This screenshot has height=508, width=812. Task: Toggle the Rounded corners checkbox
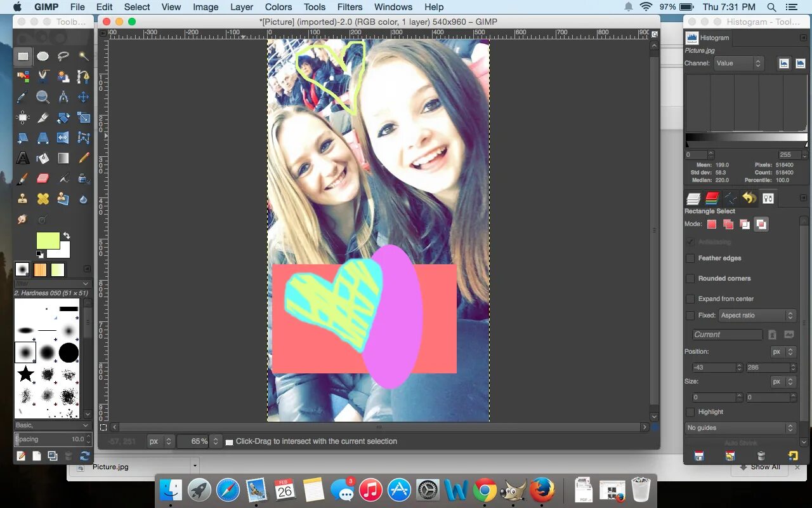(x=690, y=279)
